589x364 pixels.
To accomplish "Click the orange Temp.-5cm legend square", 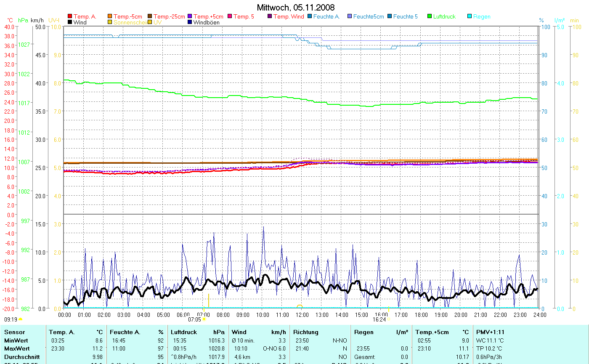I will coord(110,16).
